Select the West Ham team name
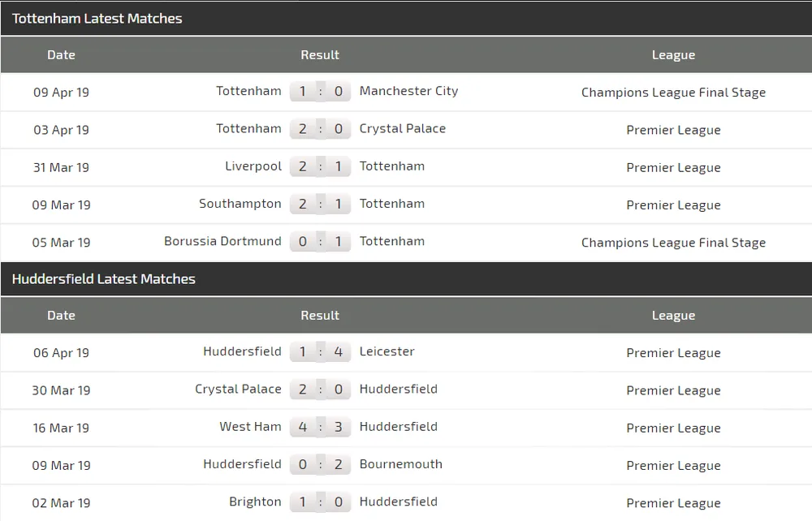 click(x=250, y=427)
